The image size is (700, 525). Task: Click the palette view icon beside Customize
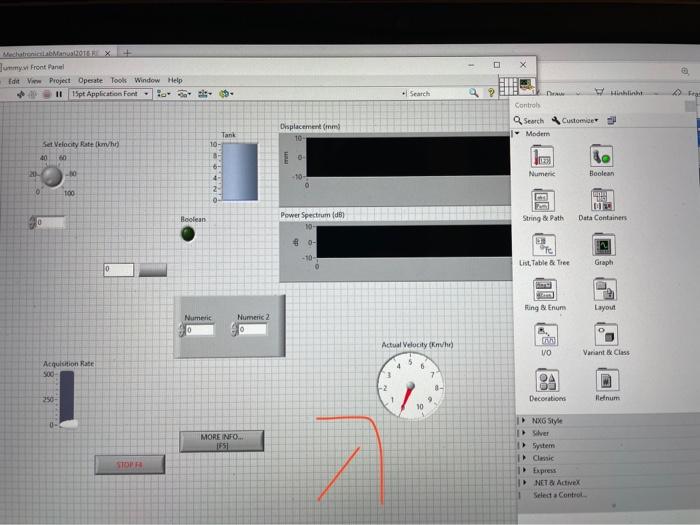(612, 121)
